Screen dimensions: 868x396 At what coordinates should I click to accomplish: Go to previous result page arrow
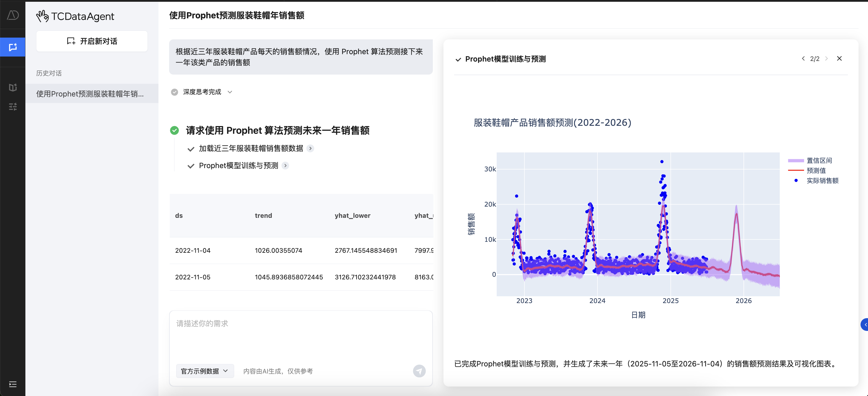[803, 59]
